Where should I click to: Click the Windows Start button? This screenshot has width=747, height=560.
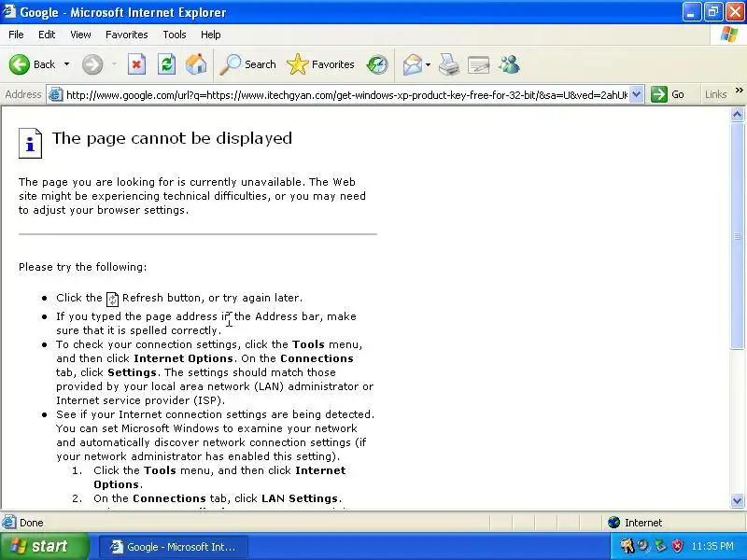(44, 546)
